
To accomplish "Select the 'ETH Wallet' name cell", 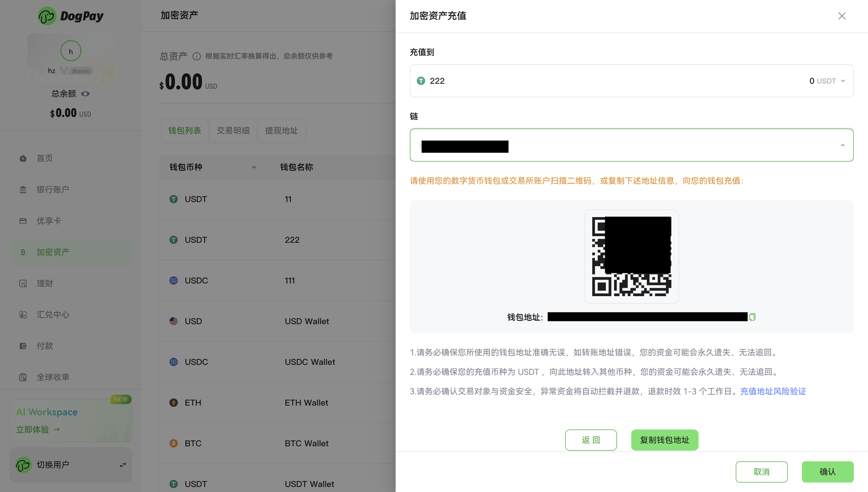I will tap(306, 403).
